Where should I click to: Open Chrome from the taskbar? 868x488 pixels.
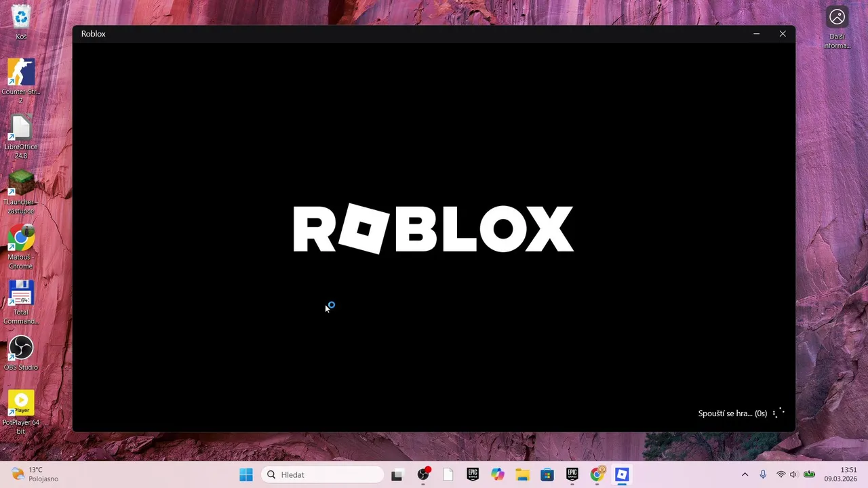click(x=597, y=474)
